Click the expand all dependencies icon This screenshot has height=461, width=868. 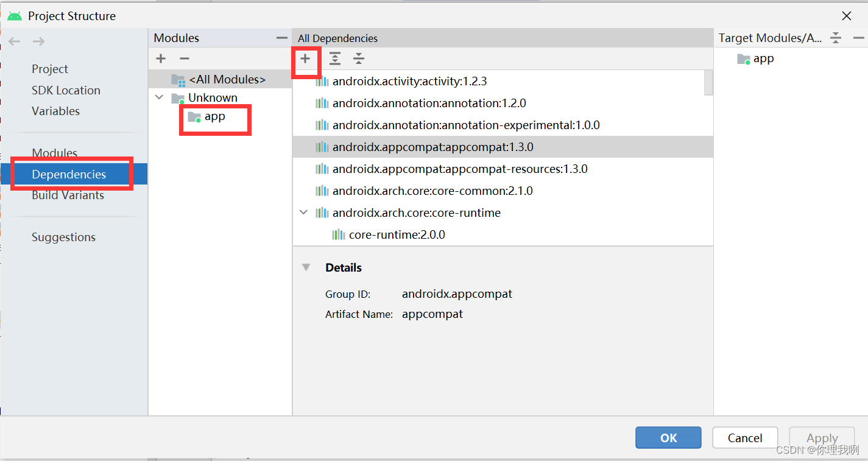pyautogui.click(x=334, y=59)
